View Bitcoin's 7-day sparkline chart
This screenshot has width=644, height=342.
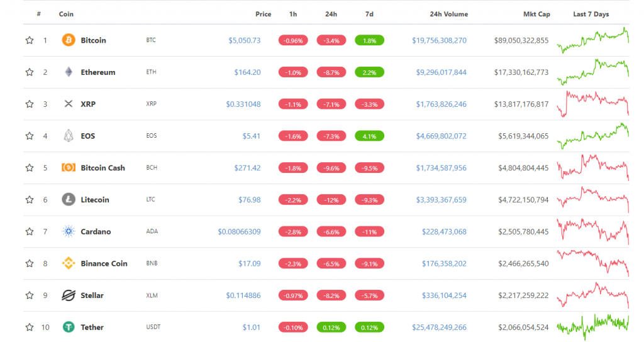[x=592, y=40]
